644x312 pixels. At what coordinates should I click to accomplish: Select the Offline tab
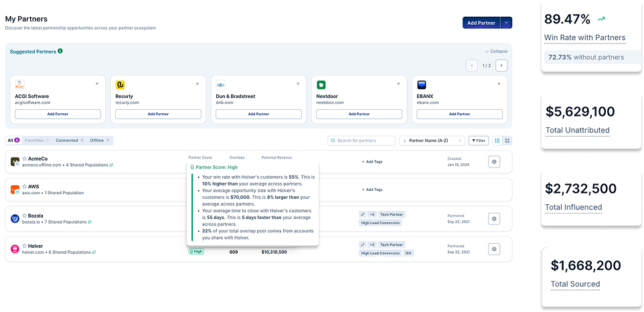pos(100,141)
